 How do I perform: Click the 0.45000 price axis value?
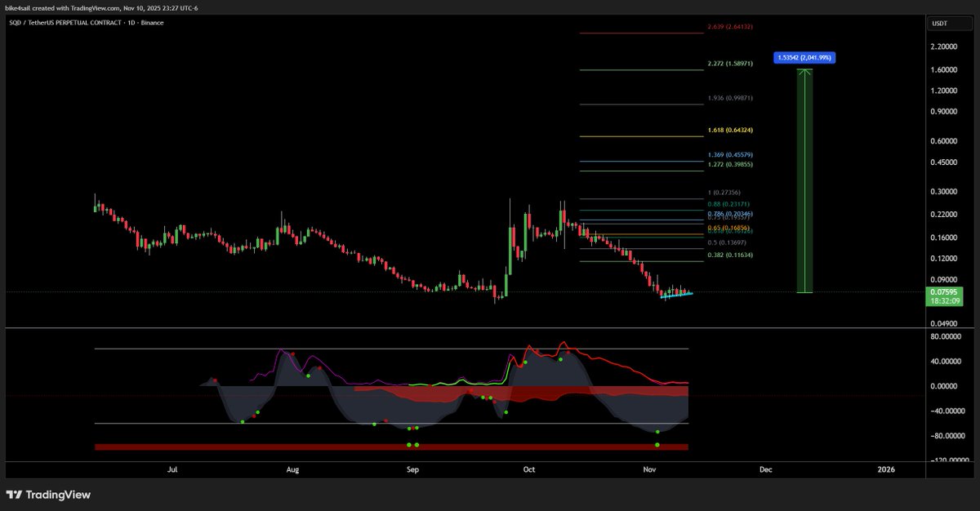pyautogui.click(x=943, y=162)
